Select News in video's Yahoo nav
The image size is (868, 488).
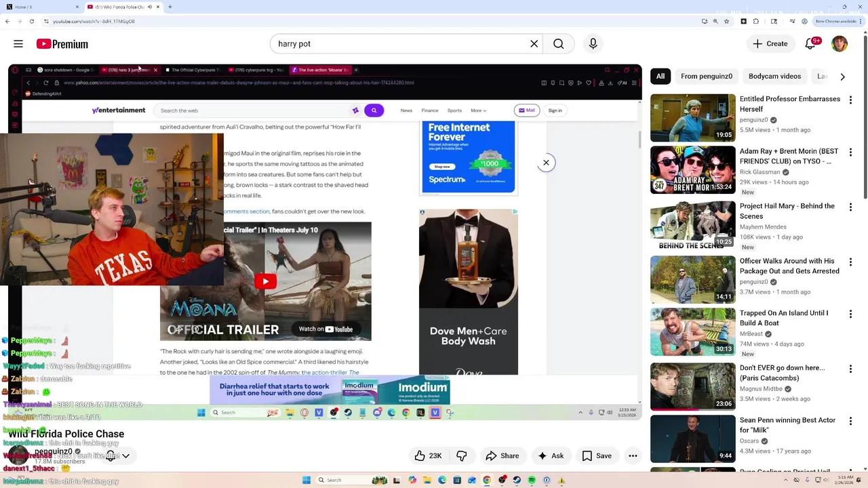point(406,110)
